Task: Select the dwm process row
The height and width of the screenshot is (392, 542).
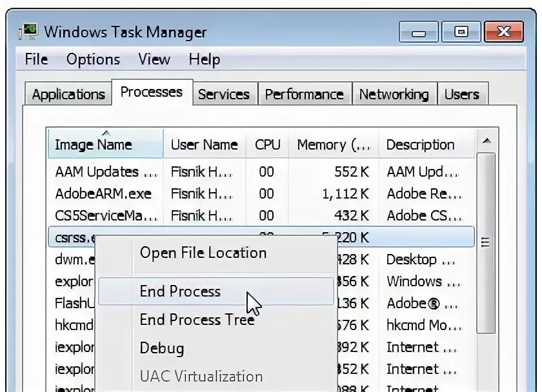Action: click(x=74, y=259)
